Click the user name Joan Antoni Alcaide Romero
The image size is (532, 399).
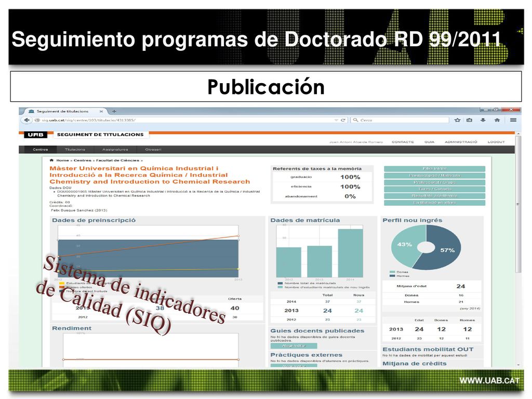click(356, 142)
